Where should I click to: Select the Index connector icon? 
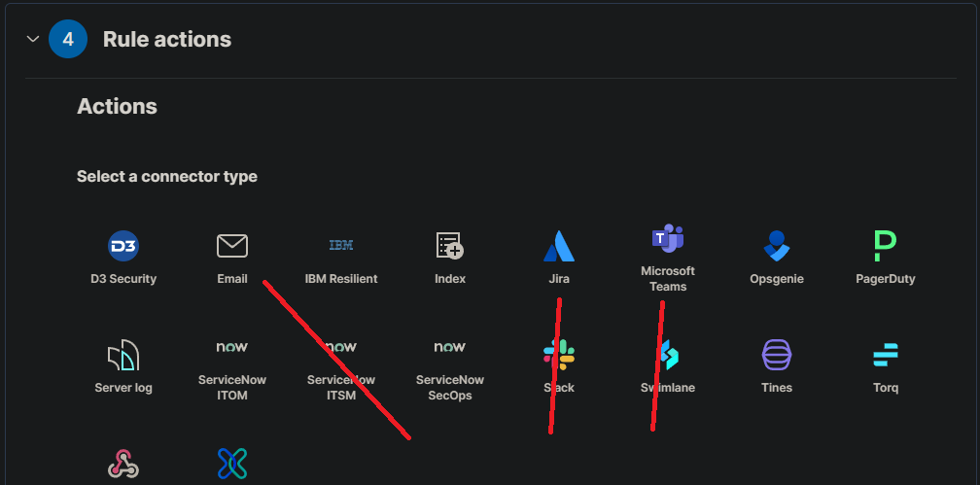pos(449,246)
